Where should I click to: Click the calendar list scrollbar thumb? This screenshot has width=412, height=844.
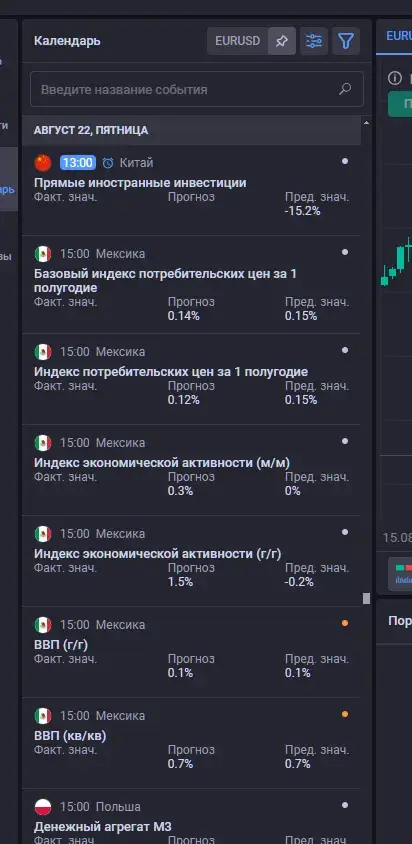pyautogui.click(x=367, y=598)
